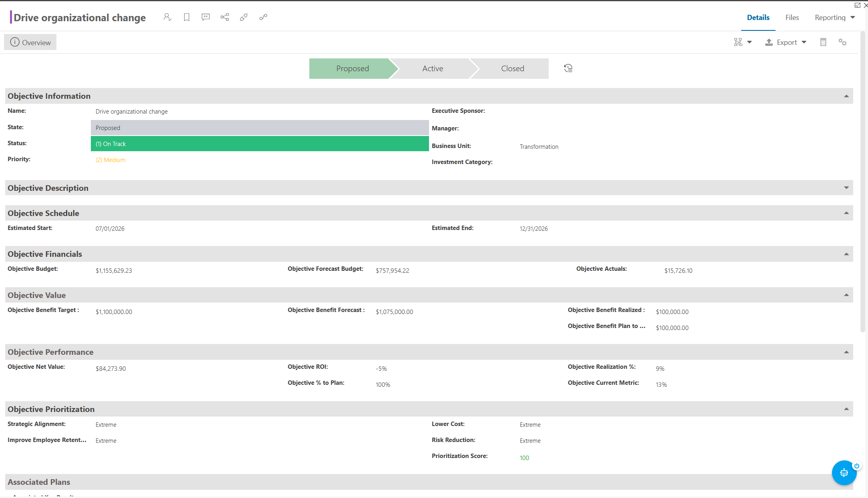Switch to the Files tab
Viewport: 868px width, 498px height.
pyautogui.click(x=792, y=18)
